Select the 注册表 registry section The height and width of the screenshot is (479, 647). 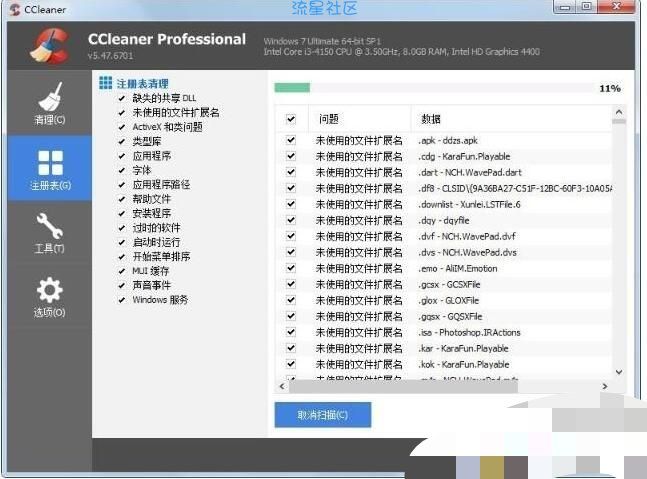[x=50, y=168]
